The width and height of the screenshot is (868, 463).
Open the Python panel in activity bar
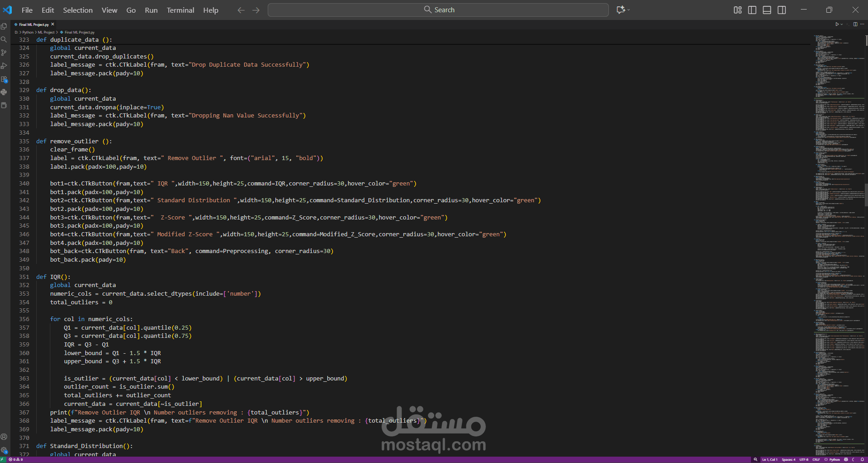(4, 92)
